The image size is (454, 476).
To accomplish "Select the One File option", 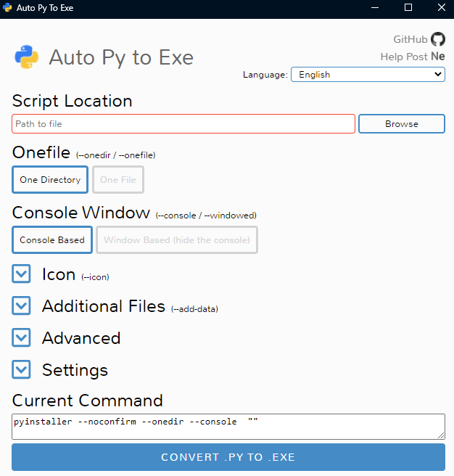I will [118, 180].
